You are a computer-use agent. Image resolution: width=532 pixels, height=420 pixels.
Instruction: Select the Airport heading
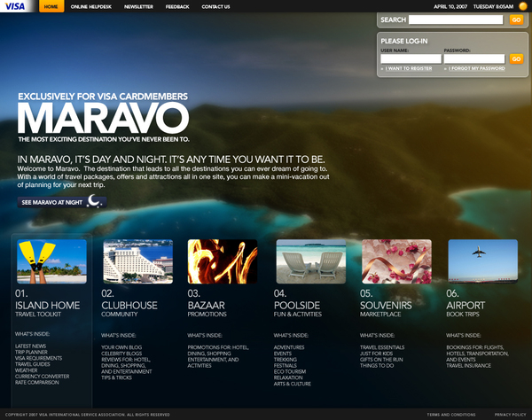point(465,306)
